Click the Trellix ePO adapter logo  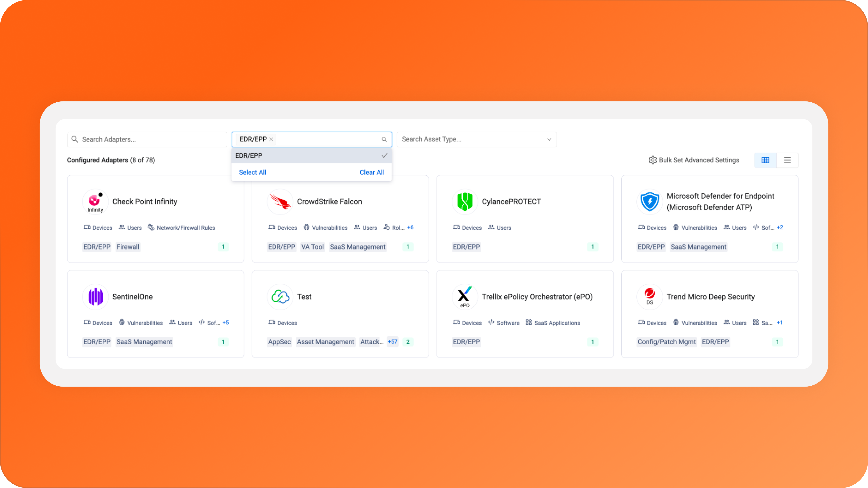click(x=465, y=297)
